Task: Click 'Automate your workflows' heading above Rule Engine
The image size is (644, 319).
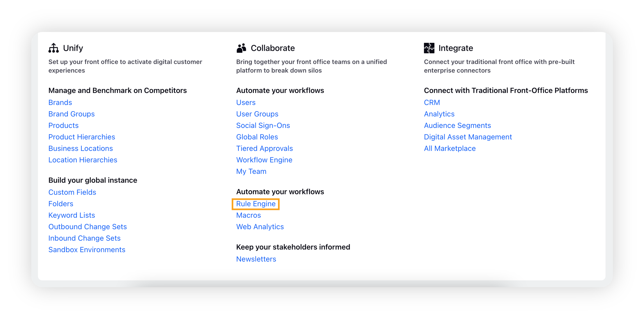Action: pos(280,192)
